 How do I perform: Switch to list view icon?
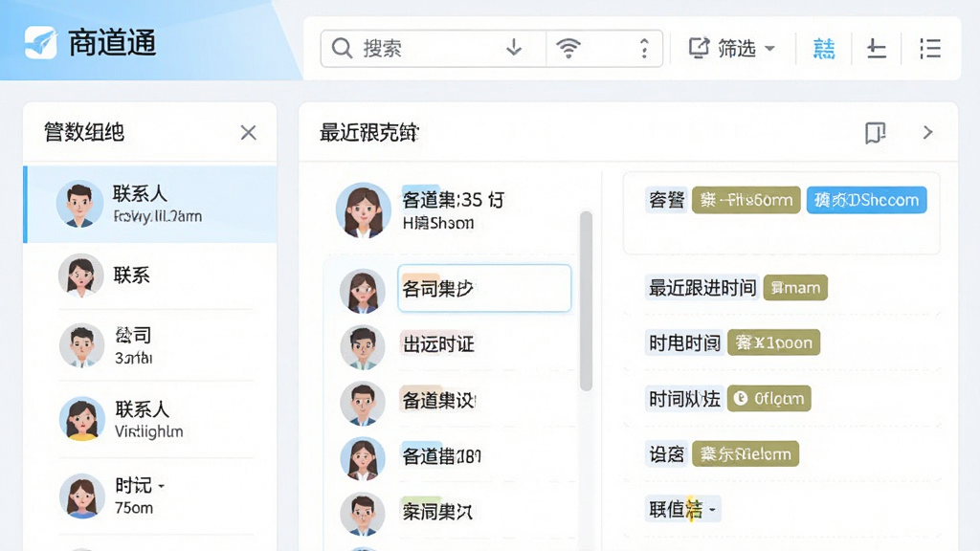pyautogui.click(x=930, y=48)
